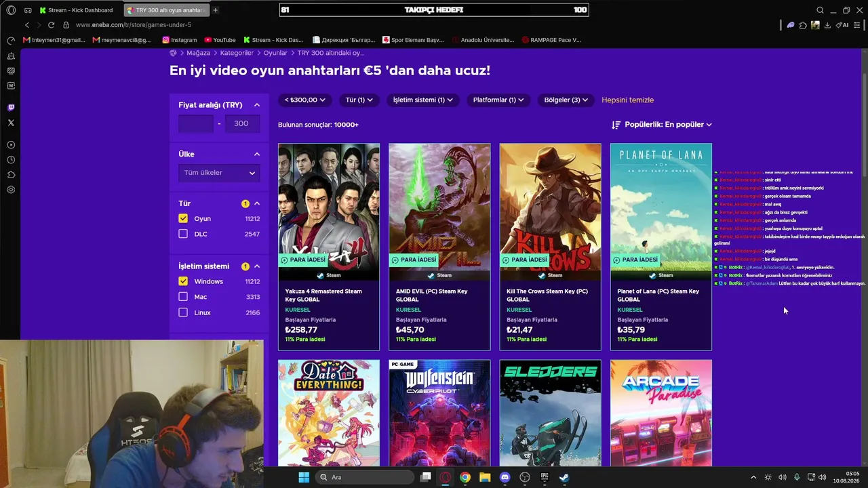Image resolution: width=868 pixels, height=488 pixels.
Task: Go to Oyunlar breadcrumb
Action: point(275,53)
